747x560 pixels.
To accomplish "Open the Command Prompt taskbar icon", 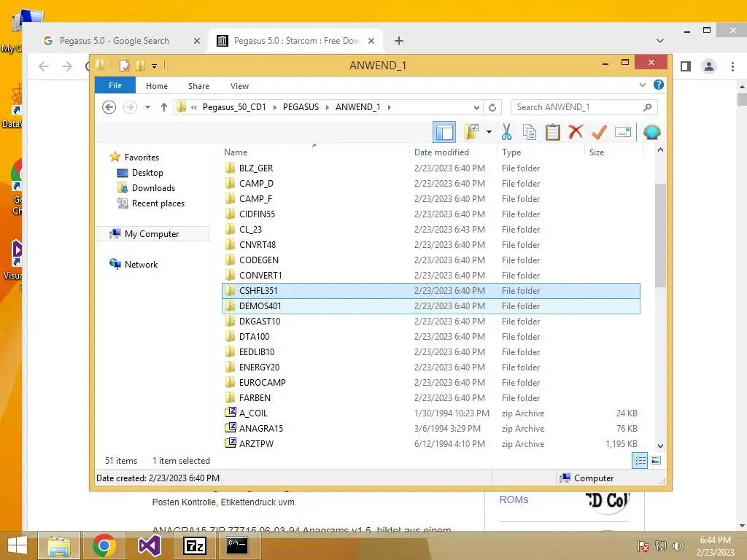I will tap(237, 545).
